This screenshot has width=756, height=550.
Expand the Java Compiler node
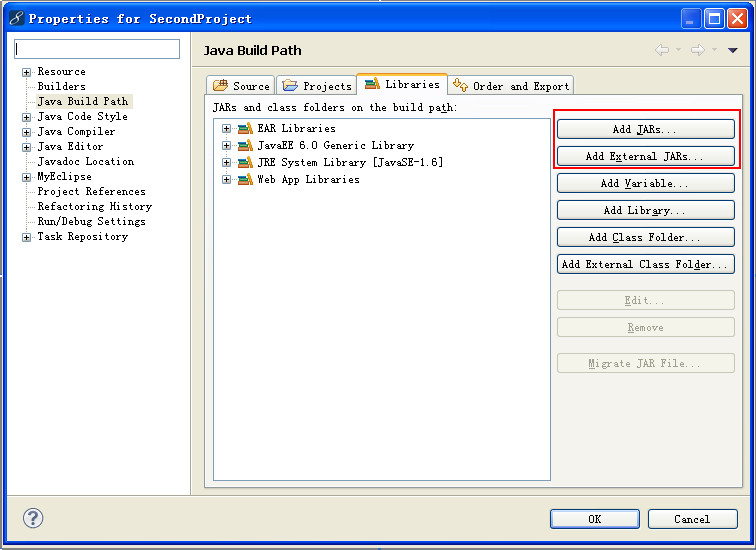coord(27,132)
